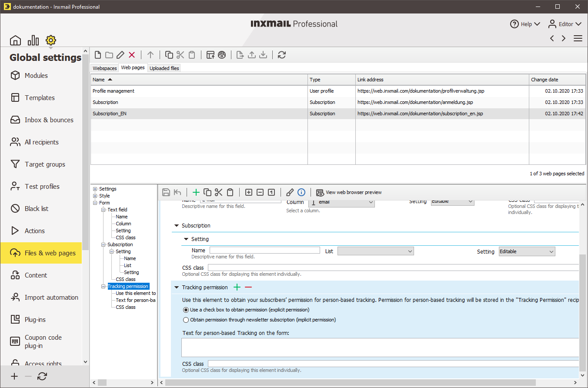Switch to the Uploaded files tab
This screenshot has height=388, width=588.
164,68
